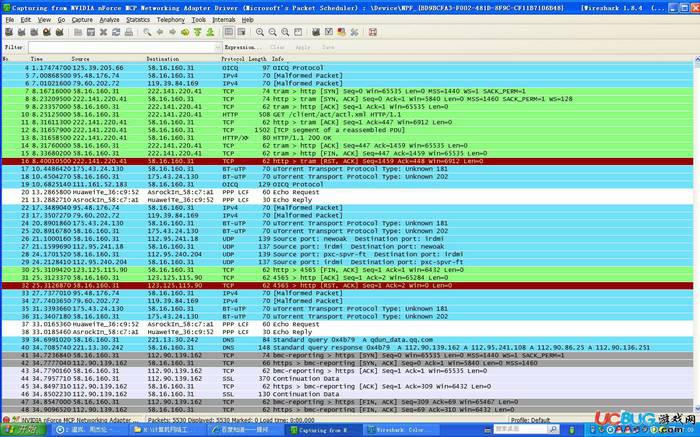Edit display filters from the toolbar
The width and height of the screenshot is (700, 437).
point(329,32)
